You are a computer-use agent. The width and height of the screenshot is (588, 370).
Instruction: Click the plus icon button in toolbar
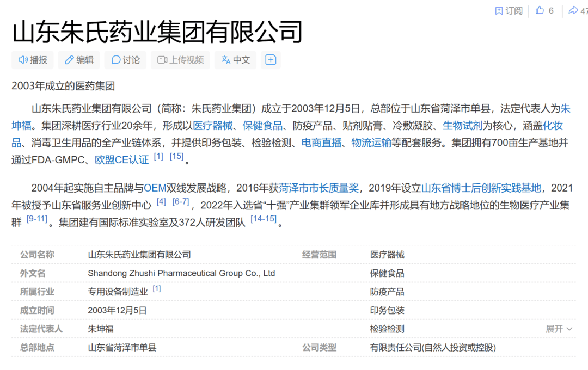pyautogui.click(x=271, y=60)
